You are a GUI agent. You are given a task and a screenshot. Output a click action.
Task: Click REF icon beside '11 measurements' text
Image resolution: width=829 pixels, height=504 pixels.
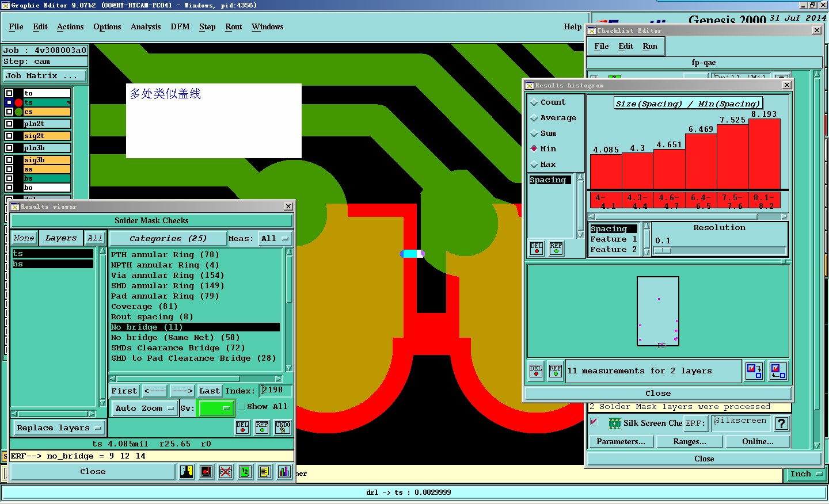(556, 371)
